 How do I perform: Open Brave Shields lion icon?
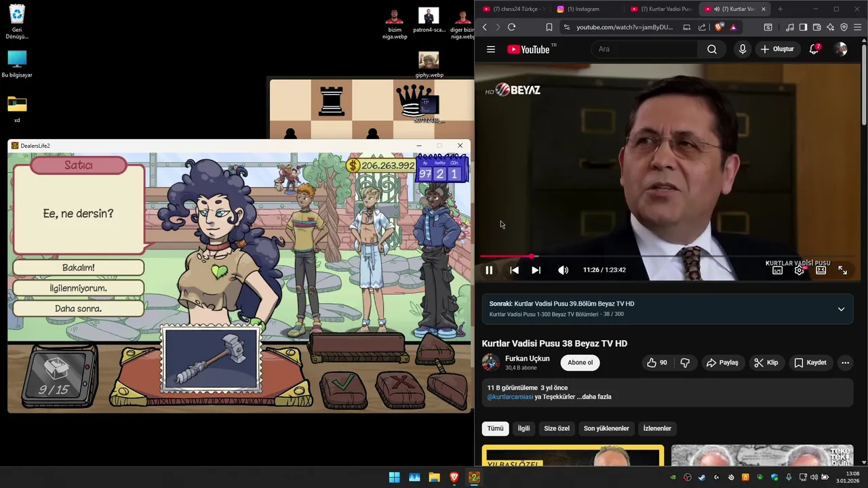[719, 27]
